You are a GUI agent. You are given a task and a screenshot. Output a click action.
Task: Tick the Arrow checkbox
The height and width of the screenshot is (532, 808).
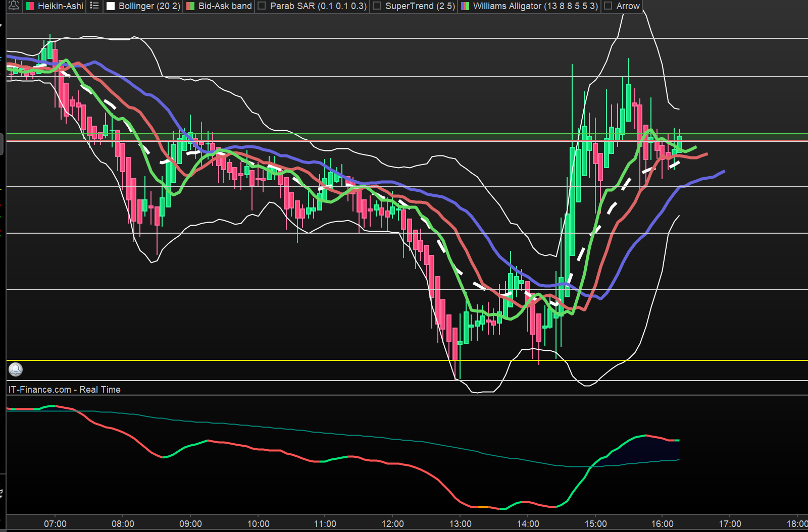click(x=608, y=6)
